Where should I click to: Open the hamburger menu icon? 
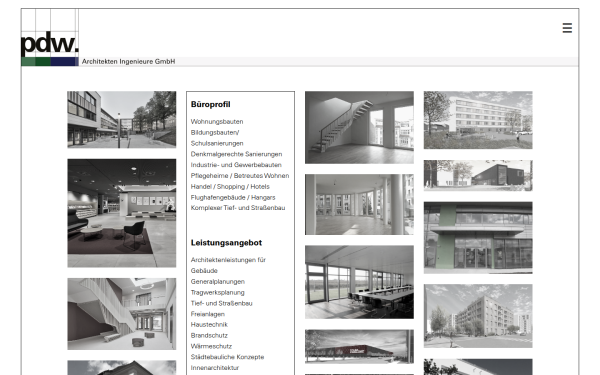pos(567,28)
